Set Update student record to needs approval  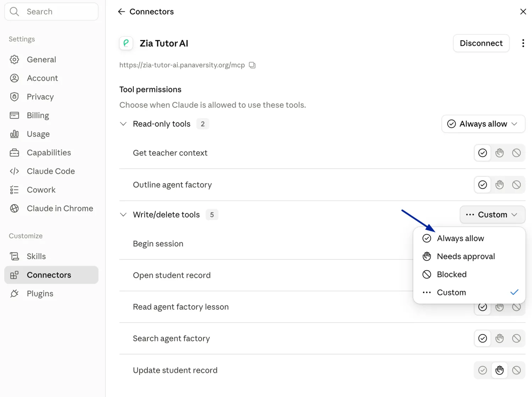click(500, 370)
